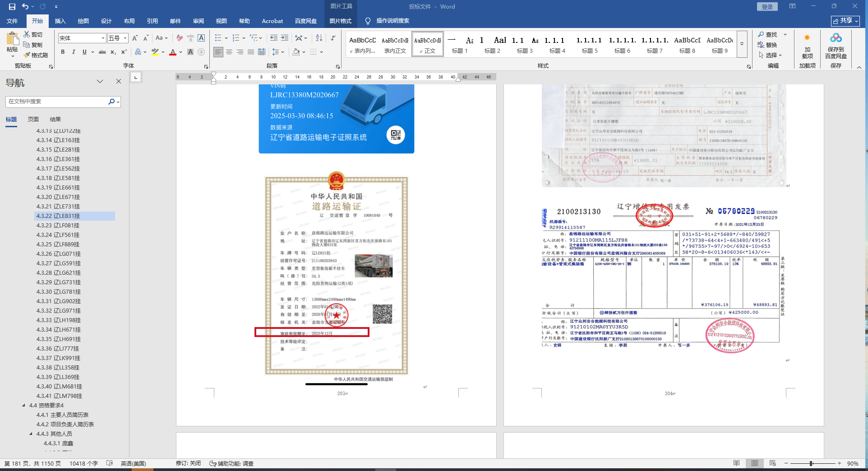868x471 pixels.
Task: Click the scissors Cut (剪切) icon
Action: click(27, 34)
